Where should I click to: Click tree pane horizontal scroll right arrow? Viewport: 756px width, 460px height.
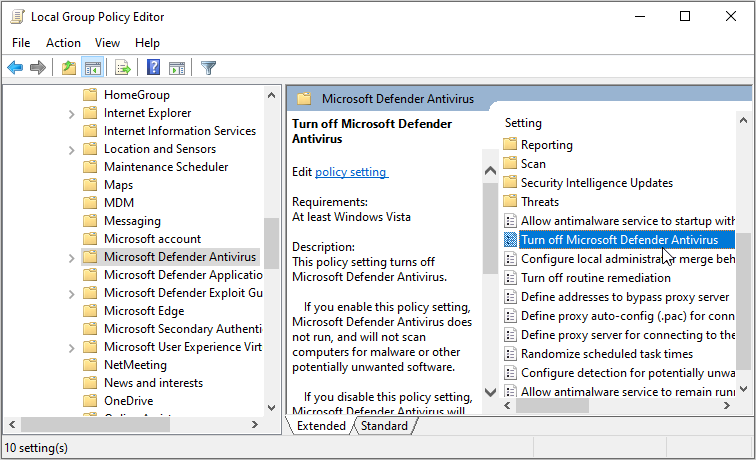click(x=255, y=424)
